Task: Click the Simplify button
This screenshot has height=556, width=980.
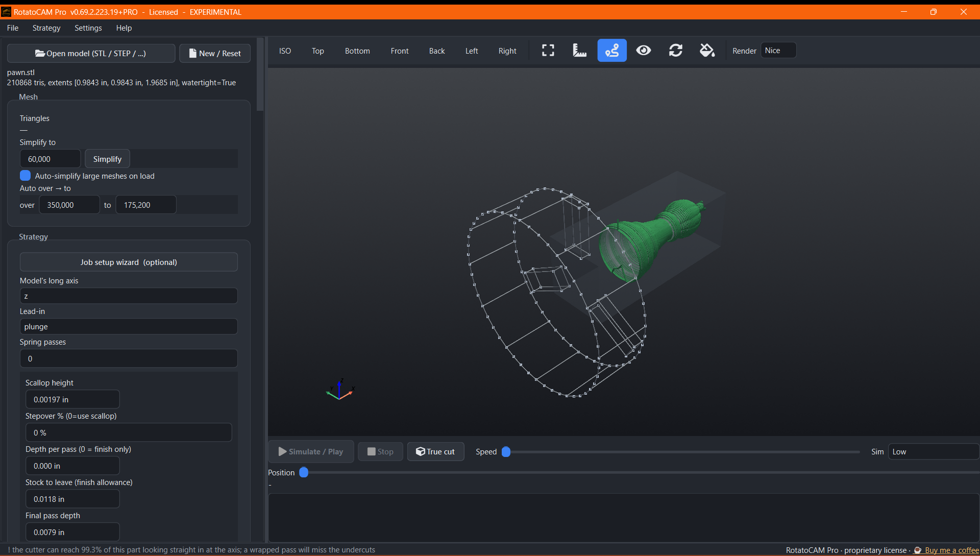Action: (107, 159)
